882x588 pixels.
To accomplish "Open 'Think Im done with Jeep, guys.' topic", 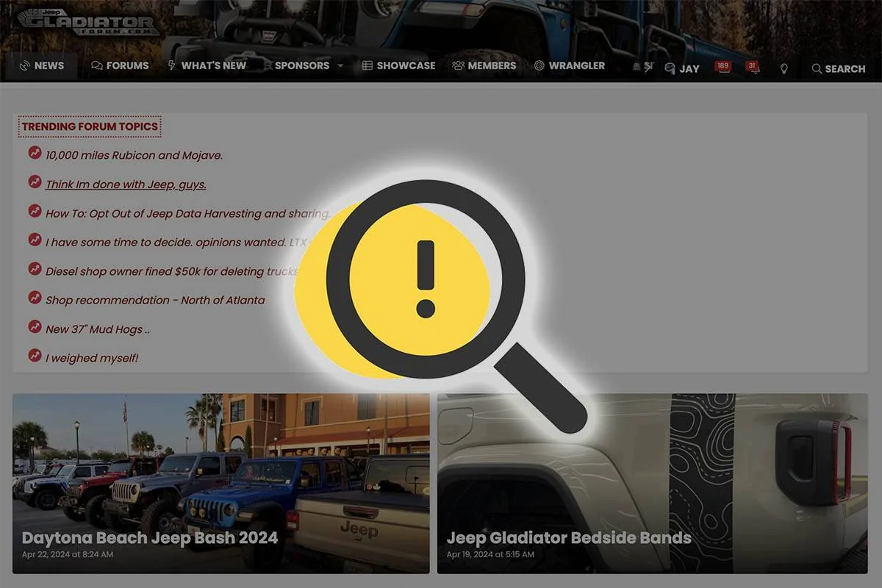I will pyautogui.click(x=126, y=184).
